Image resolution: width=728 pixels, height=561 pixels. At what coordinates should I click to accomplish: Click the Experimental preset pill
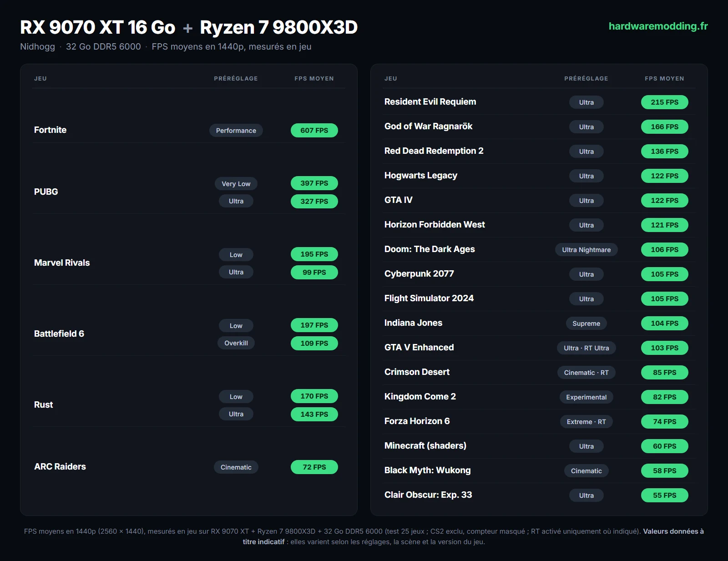[586, 397]
